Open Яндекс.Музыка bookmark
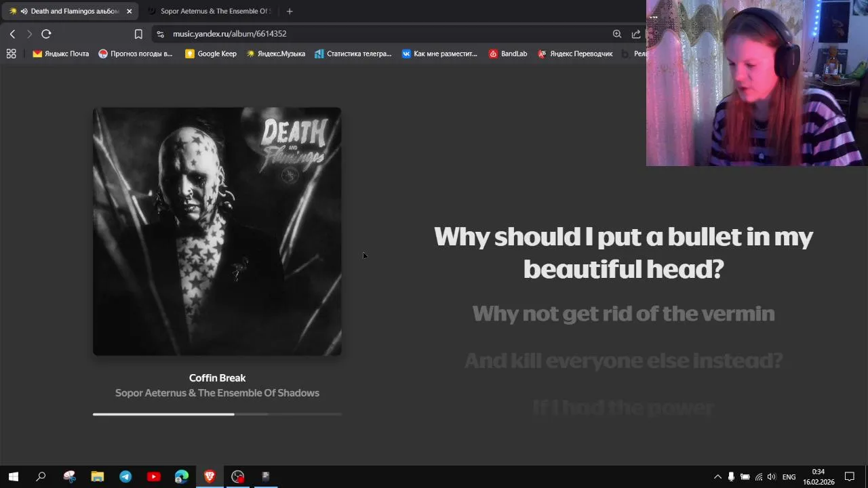The image size is (868, 488). [x=275, y=54]
